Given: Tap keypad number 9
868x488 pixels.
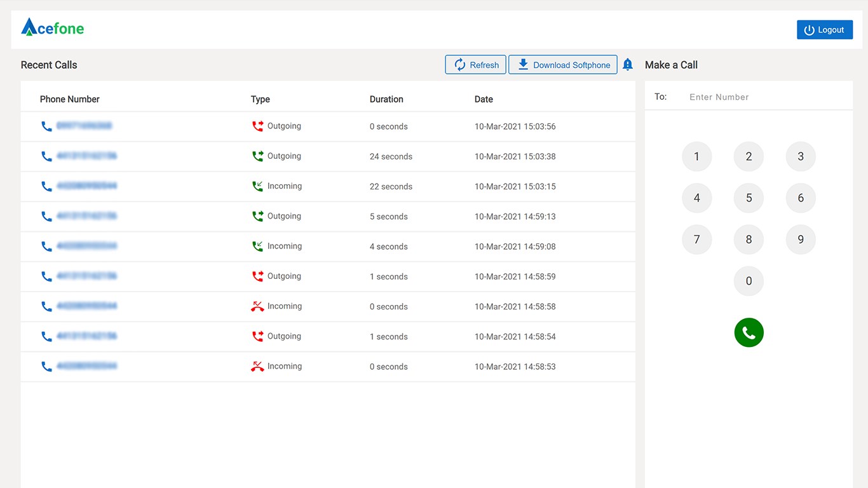Looking at the screenshot, I should 800,240.
